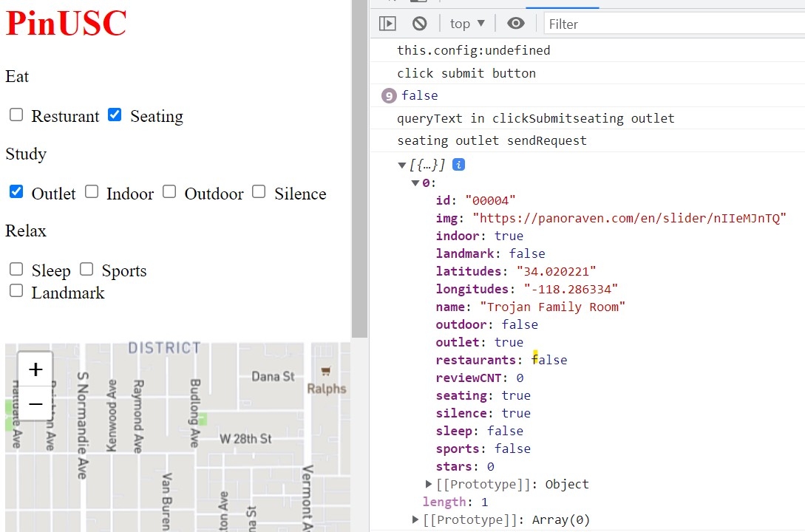Enable the Outdoor checkbox
805x532 pixels.
click(169, 191)
